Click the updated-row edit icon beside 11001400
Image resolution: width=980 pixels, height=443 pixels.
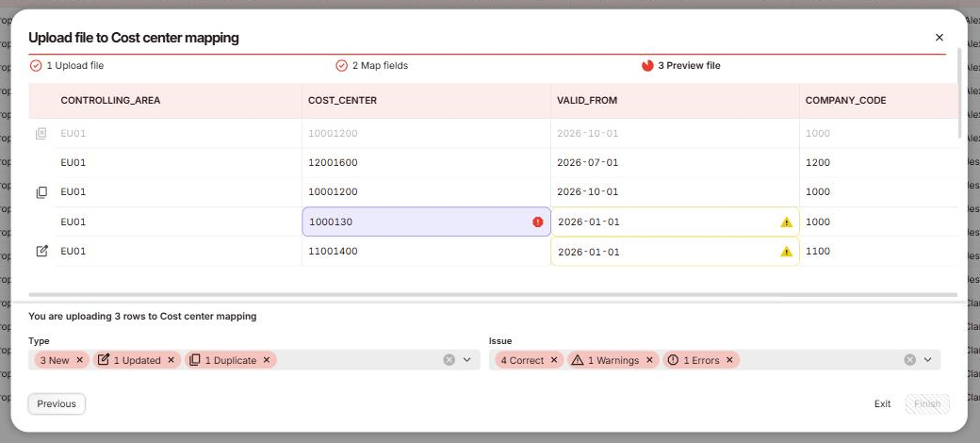[41, 251]
